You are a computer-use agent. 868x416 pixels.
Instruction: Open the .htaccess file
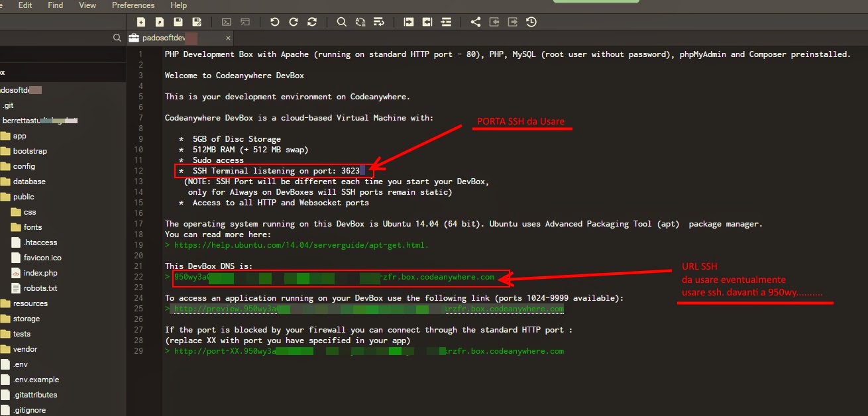40,242
